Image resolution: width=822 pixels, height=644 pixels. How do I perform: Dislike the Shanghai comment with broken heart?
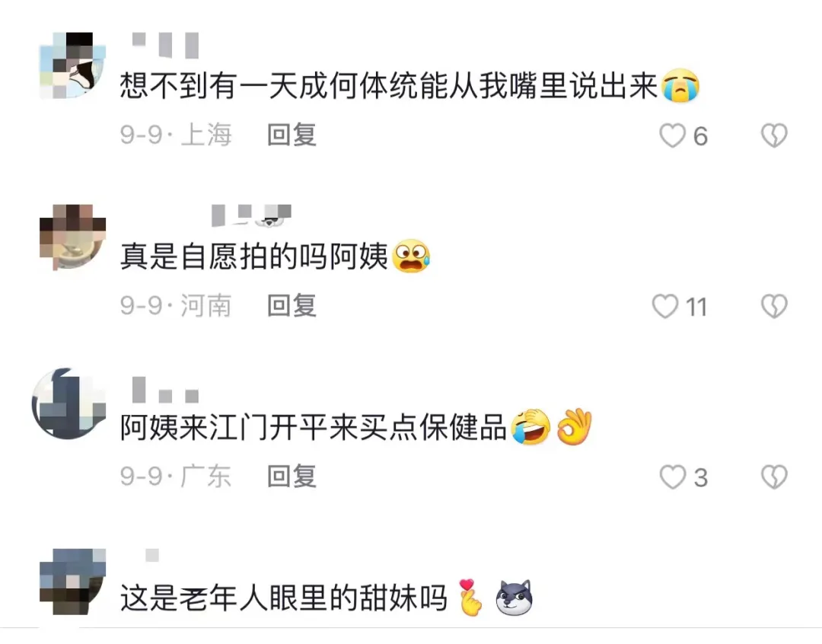pyautogui.click(x=774, y=135)
